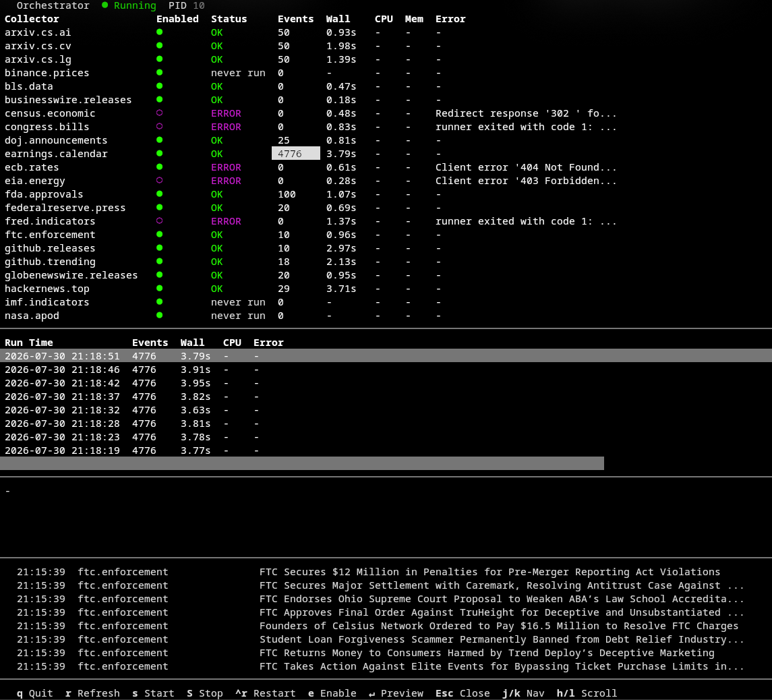The width and height of the screenshot is (772, 700).
Task: Select the github.releases collector row
Action: [386, 247]
